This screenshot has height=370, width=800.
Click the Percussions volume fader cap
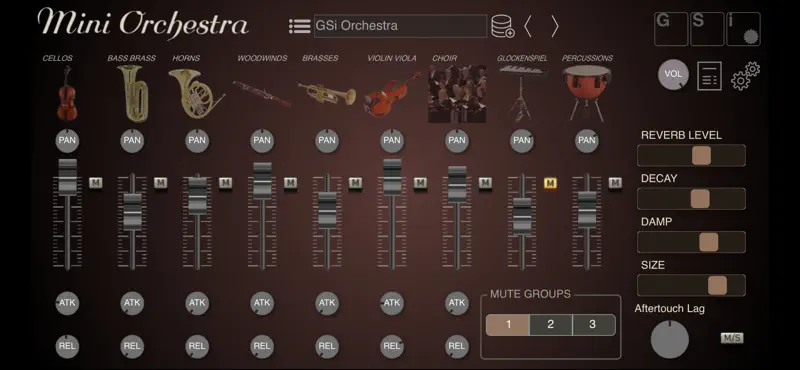pyautogui.click(x=587, y=209)
